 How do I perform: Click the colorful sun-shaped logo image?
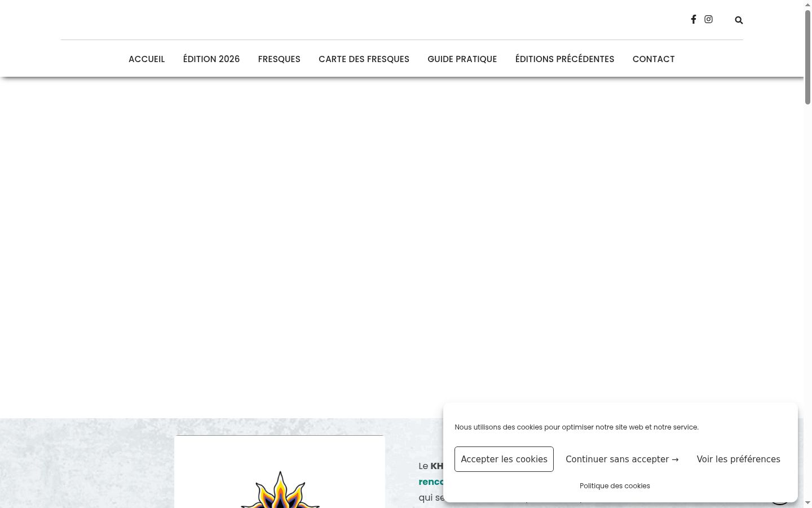coord(280,490)
